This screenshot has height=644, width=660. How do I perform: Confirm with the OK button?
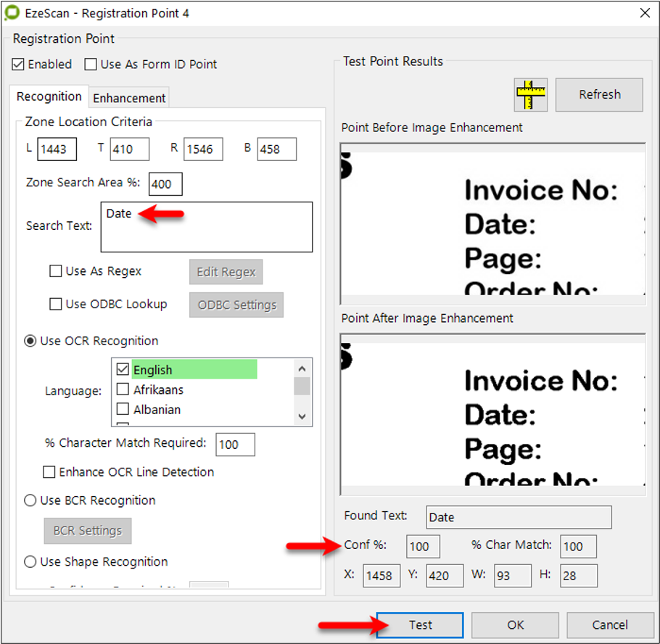[x=514, y=625]
